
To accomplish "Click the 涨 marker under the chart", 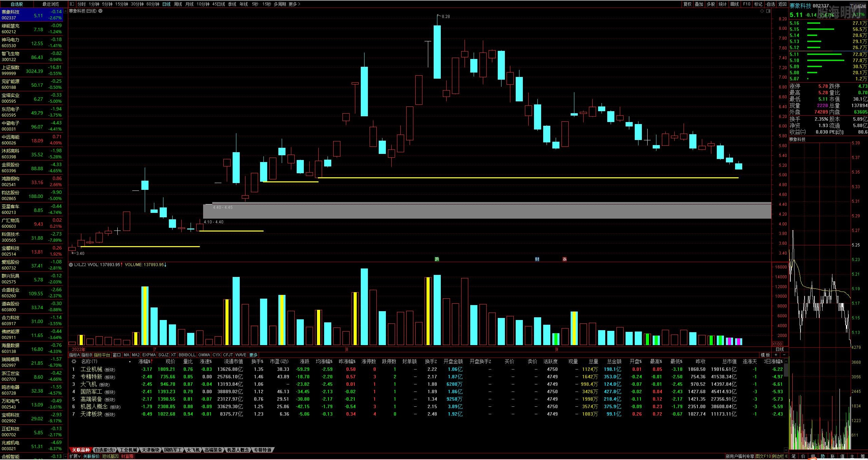I will click(565, 259).
